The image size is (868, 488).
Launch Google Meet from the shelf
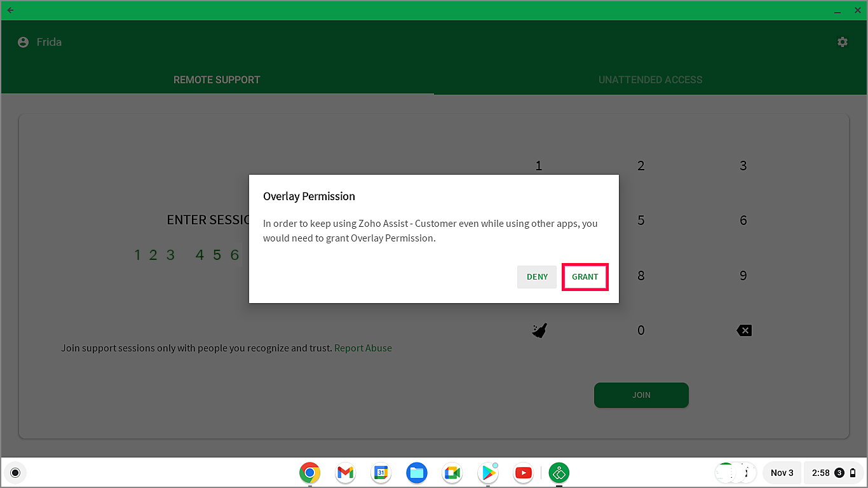click(x=452, y=473)
